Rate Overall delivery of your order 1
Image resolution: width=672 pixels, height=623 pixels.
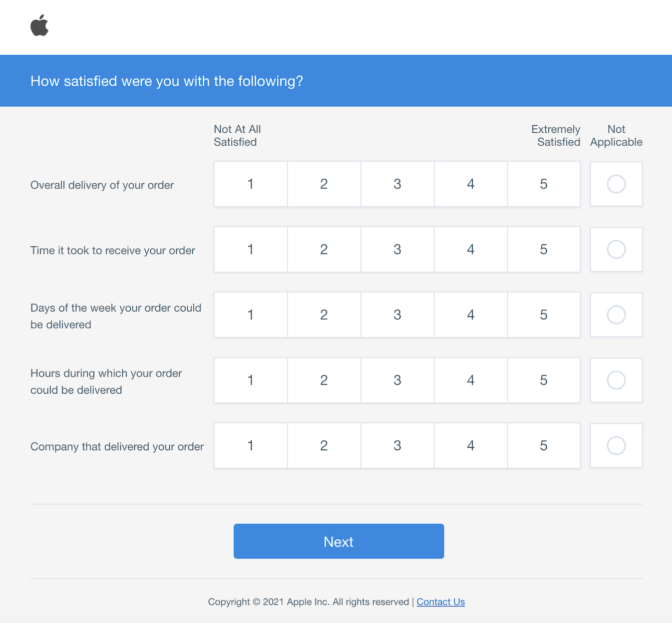250,184
